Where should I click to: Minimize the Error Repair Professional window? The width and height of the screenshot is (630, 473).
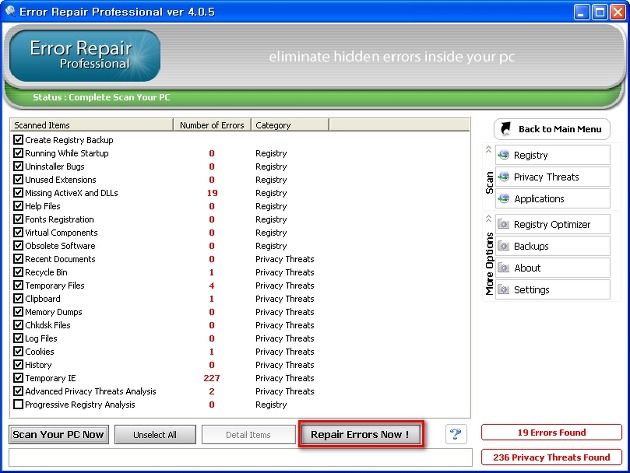tap(581, 12)
